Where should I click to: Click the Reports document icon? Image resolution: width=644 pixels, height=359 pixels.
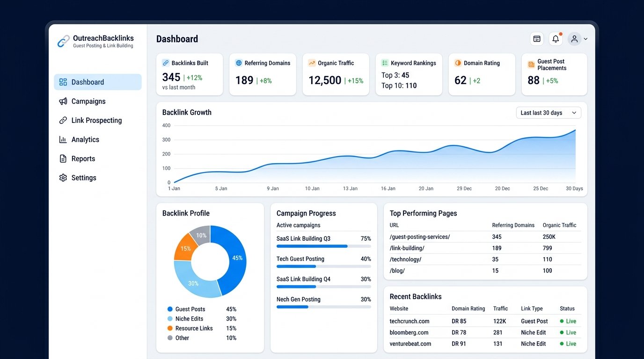pos(63,159)
